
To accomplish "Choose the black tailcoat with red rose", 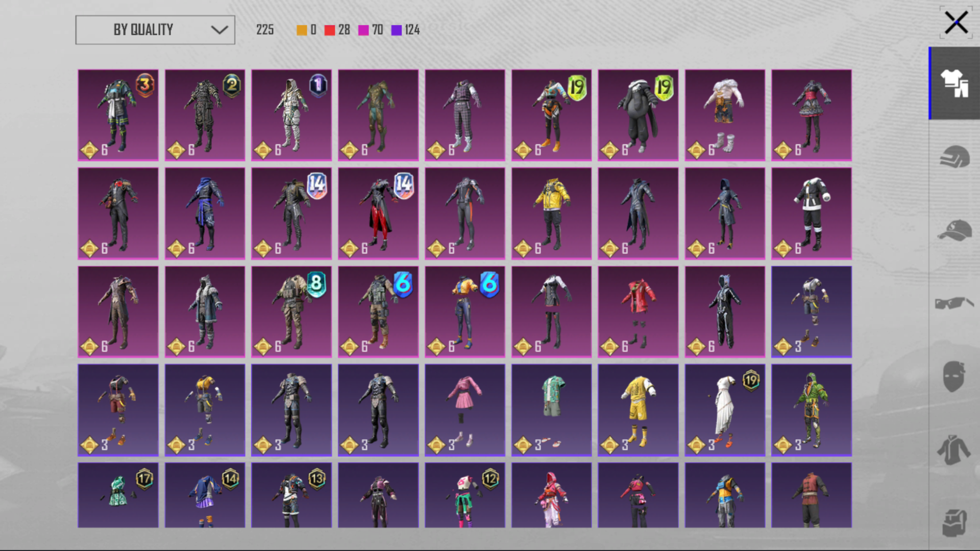I will point(118,214).
